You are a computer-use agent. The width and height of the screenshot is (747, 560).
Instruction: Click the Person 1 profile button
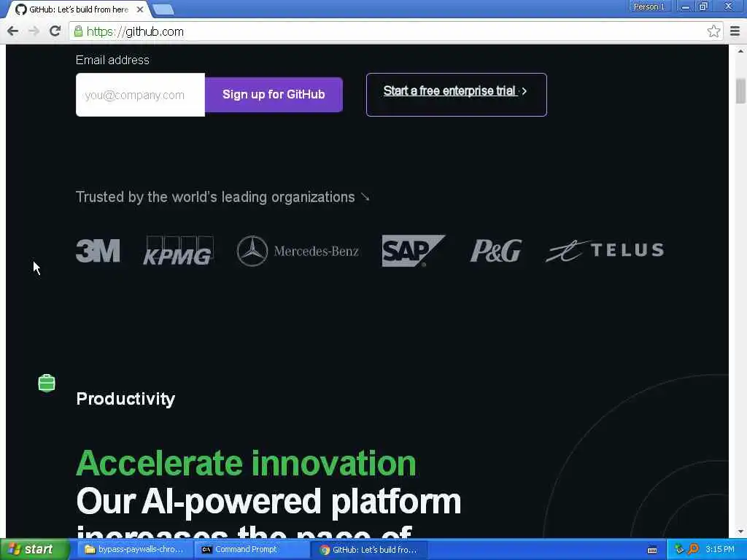click(649, 7)
